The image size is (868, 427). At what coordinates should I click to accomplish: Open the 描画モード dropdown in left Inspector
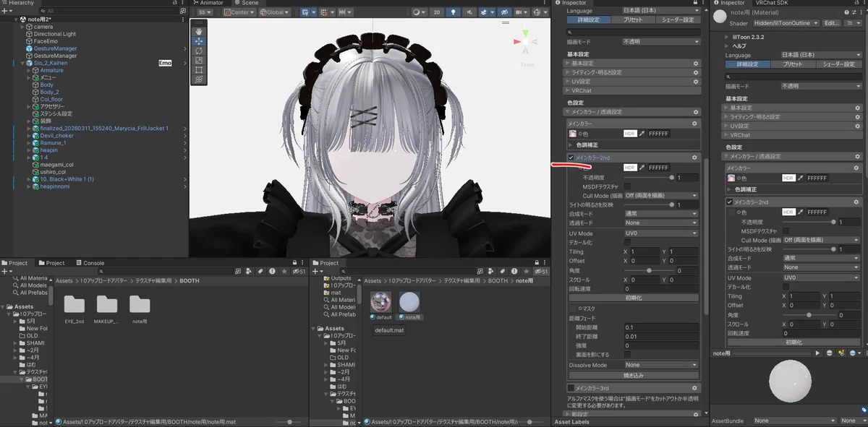point(660,43)
